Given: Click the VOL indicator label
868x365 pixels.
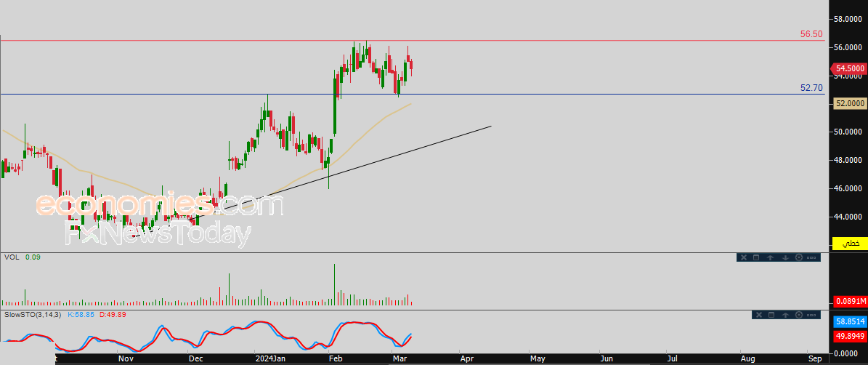Looking at the screenshot, I should [11, 257].
